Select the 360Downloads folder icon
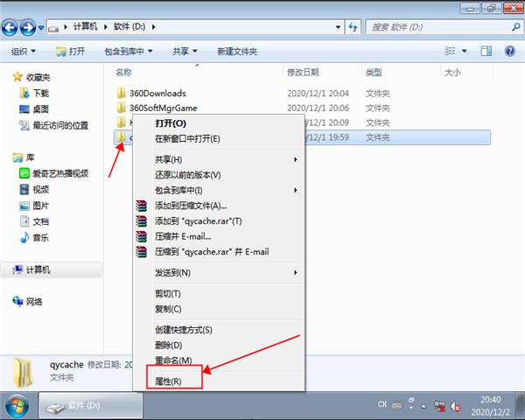This screenshot has width=525, height=420. click(122, 93)
